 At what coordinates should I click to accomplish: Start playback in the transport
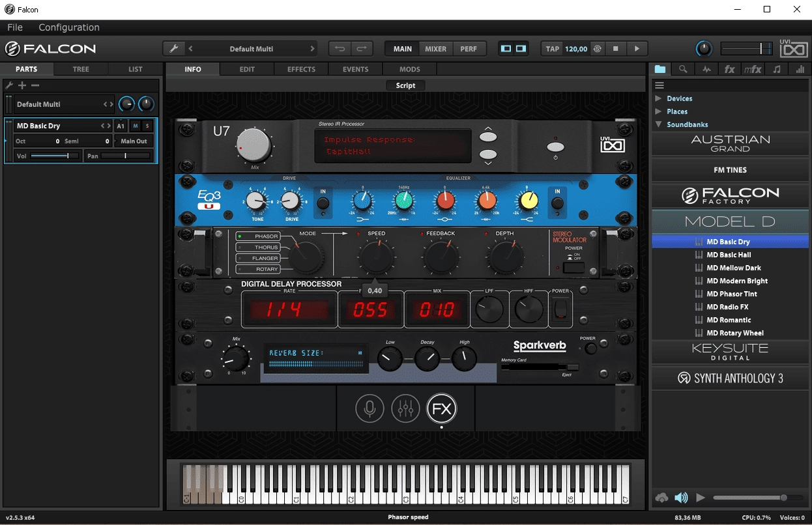(637, 49)
